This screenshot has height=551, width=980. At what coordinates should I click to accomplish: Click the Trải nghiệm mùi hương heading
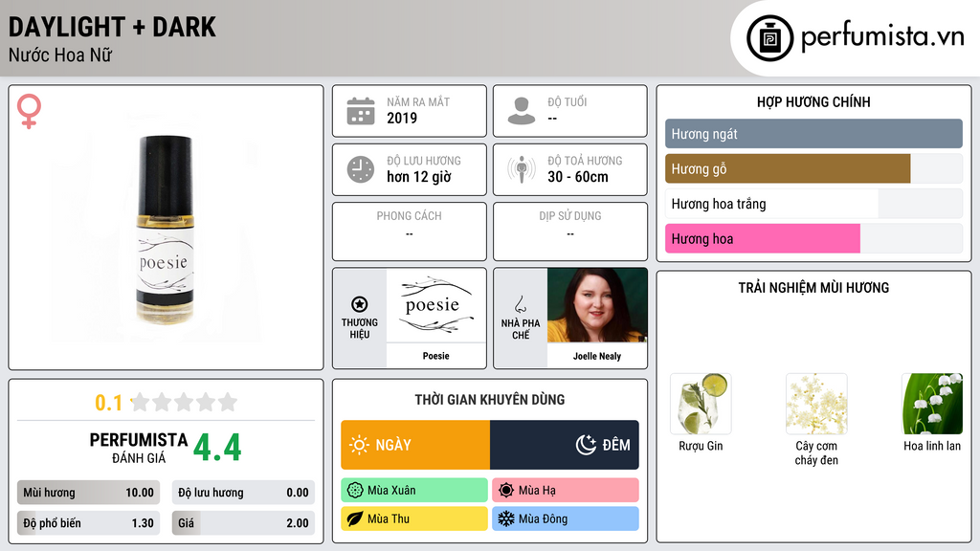(813, 288)
